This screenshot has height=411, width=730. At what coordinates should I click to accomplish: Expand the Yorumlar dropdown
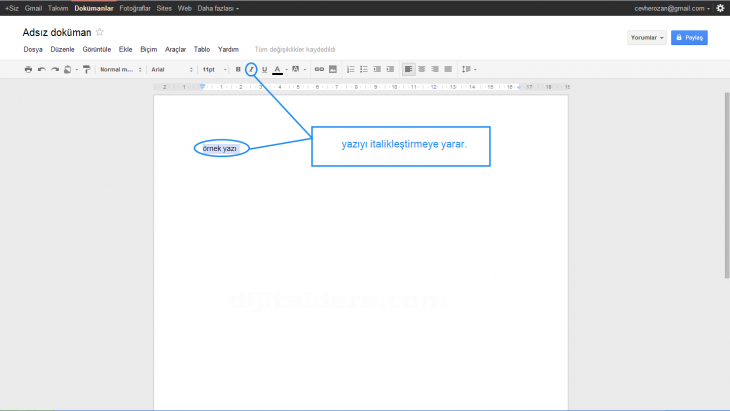tap(646, 37)
